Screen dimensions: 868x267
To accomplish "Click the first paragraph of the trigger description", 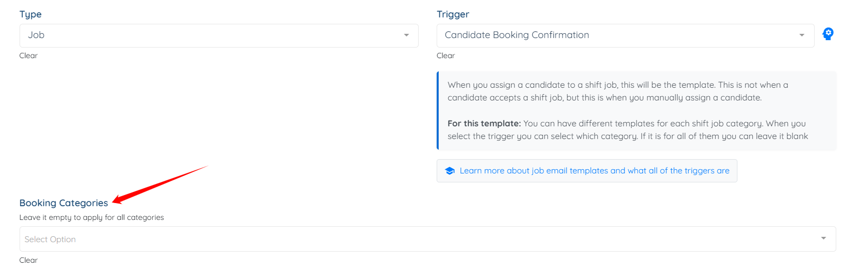I will [618, 91].
